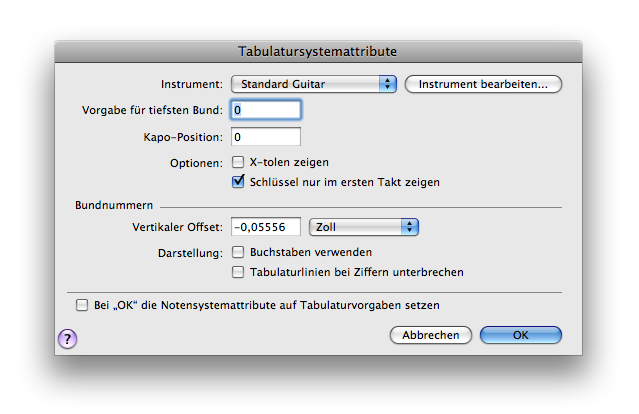This screenshot has height=414, width=639.
Task: Confirm with the OK button
Action: pyautogui.click(x=520, y=335)
